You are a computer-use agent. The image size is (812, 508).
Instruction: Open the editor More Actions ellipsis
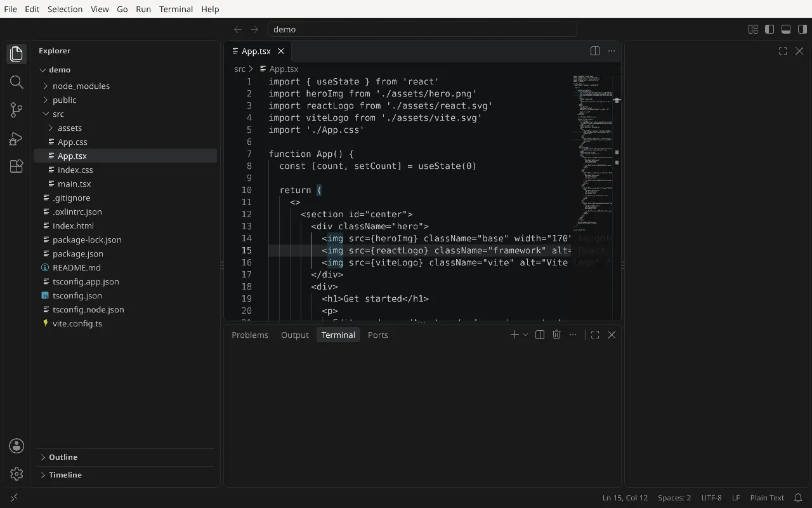pos(612,51)
